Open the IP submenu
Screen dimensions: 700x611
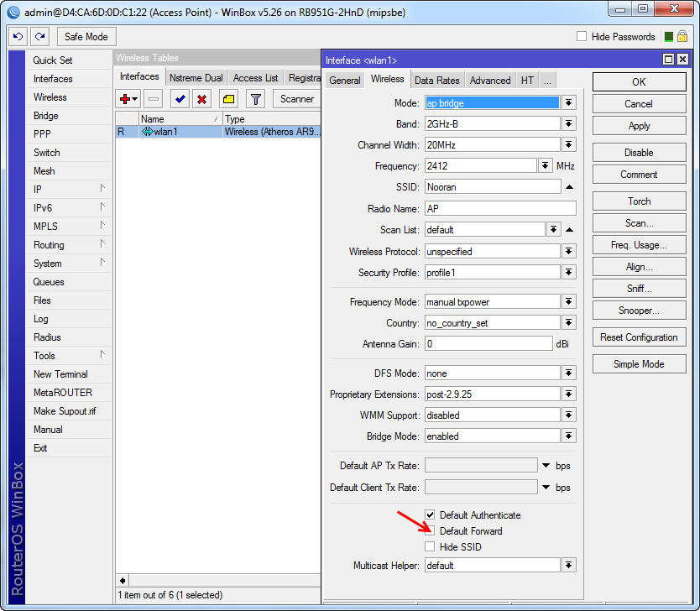pos(68,189)
